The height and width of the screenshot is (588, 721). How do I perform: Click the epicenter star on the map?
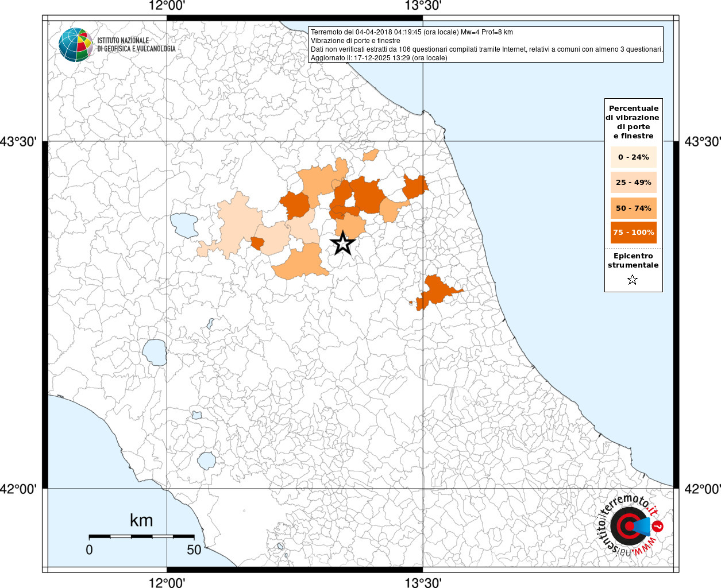[343, 243]
